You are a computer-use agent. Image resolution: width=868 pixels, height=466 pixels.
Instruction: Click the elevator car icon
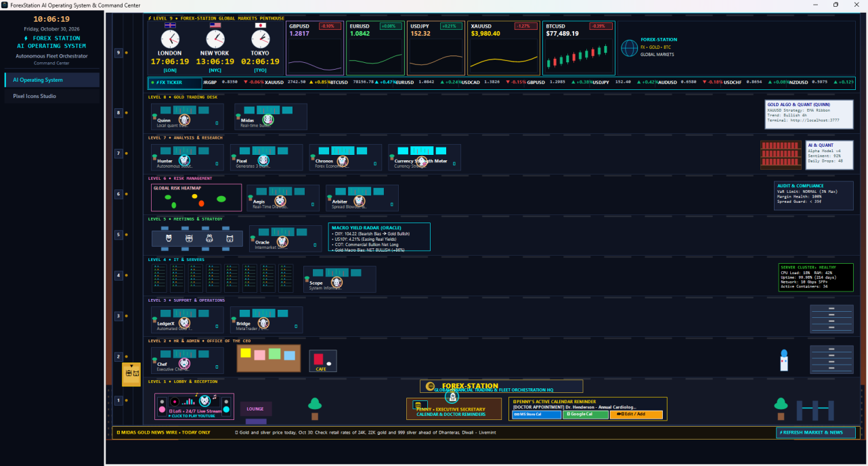click(131, 374)
